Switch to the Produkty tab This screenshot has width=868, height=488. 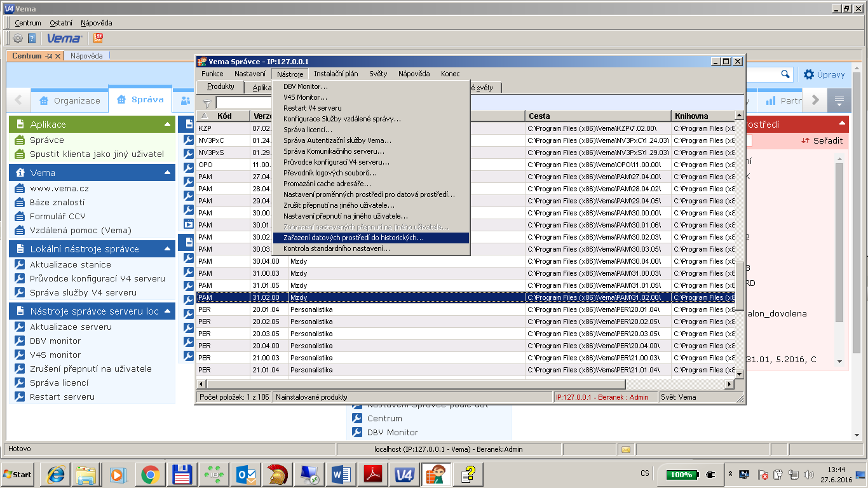pyautogui.click(x=221, y=87)
